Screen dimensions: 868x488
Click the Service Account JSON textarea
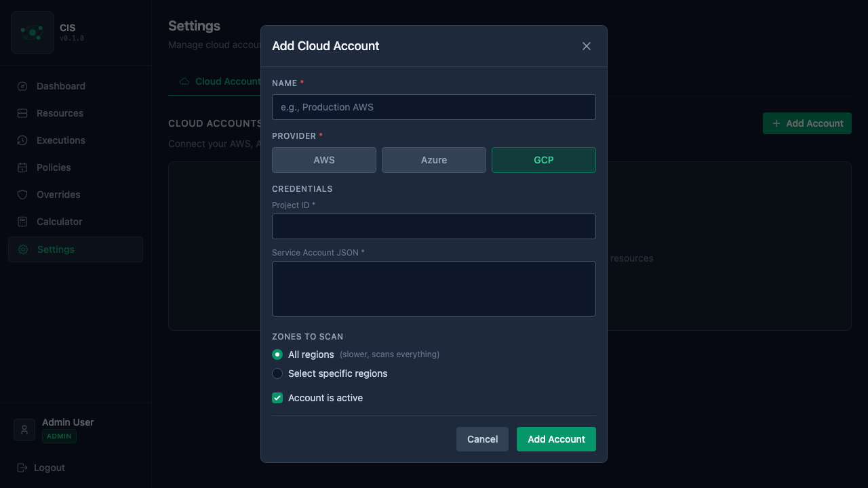coord(434,289)
